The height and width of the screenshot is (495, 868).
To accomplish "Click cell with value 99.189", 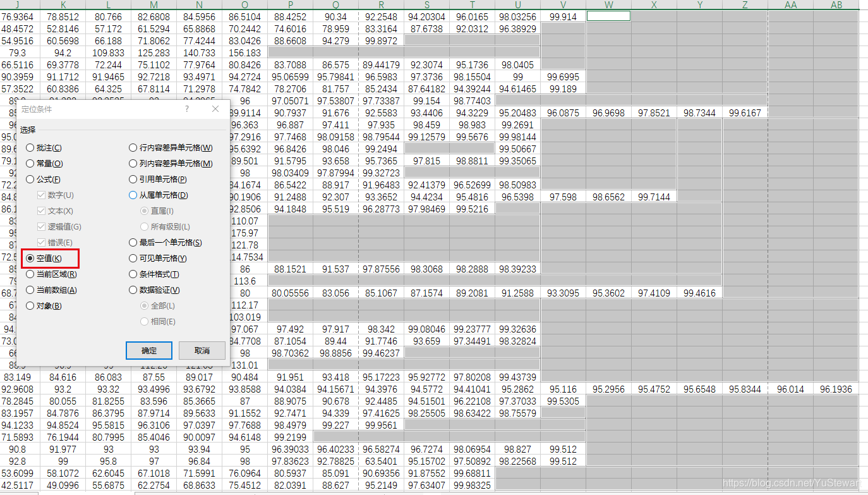I will click(x=564, y=89).
